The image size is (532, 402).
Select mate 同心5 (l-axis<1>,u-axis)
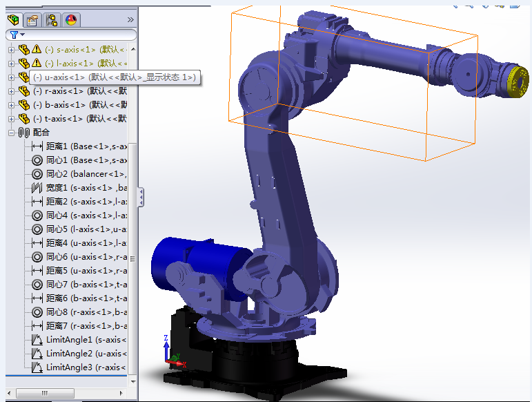pos(86,229)
